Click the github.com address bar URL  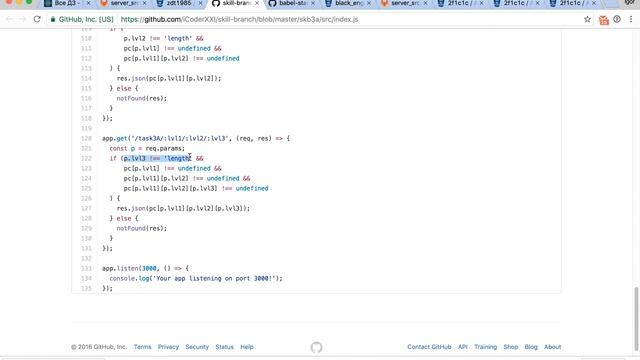(x=239, y=19)
